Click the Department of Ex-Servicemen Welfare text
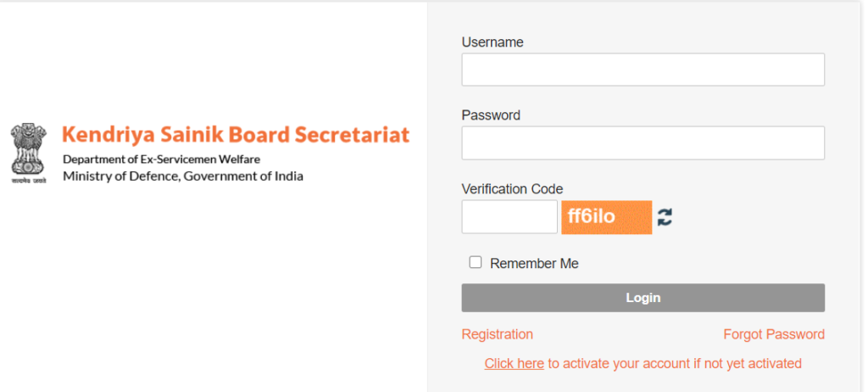868x392 pixels. click(x=161, y=160)
